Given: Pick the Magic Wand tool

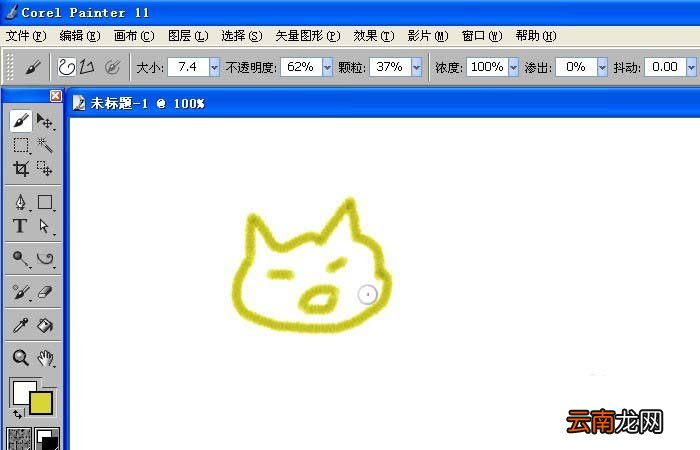Looking at the screenshot, I should tap(45, 145).
